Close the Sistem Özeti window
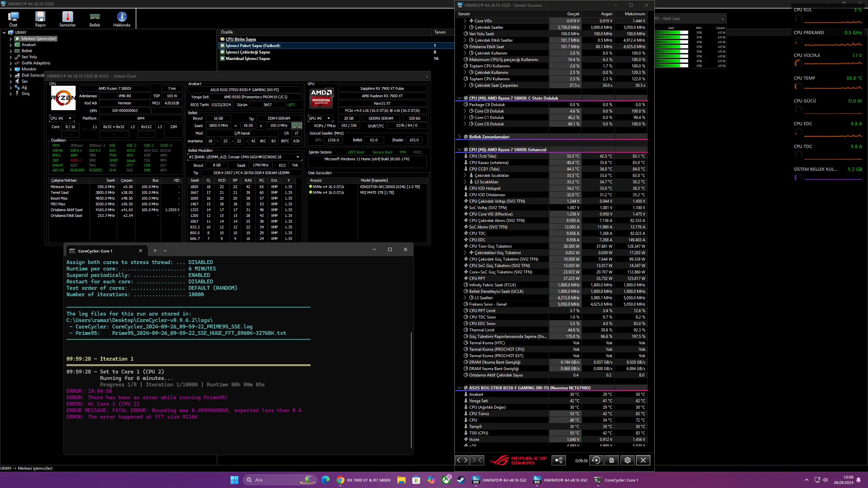 tap(427, 77)
